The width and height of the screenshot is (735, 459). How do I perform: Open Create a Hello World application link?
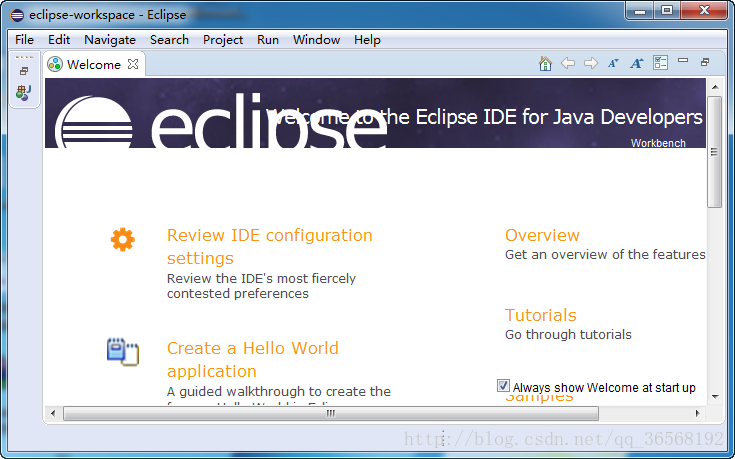click(253, 360)
